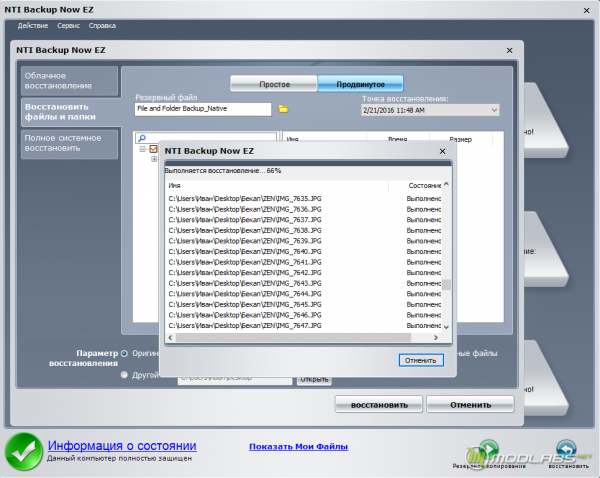The image size is (600, 478).
Task: Select the IMG_7643.JPG row
Action: [x=304, y=284]
